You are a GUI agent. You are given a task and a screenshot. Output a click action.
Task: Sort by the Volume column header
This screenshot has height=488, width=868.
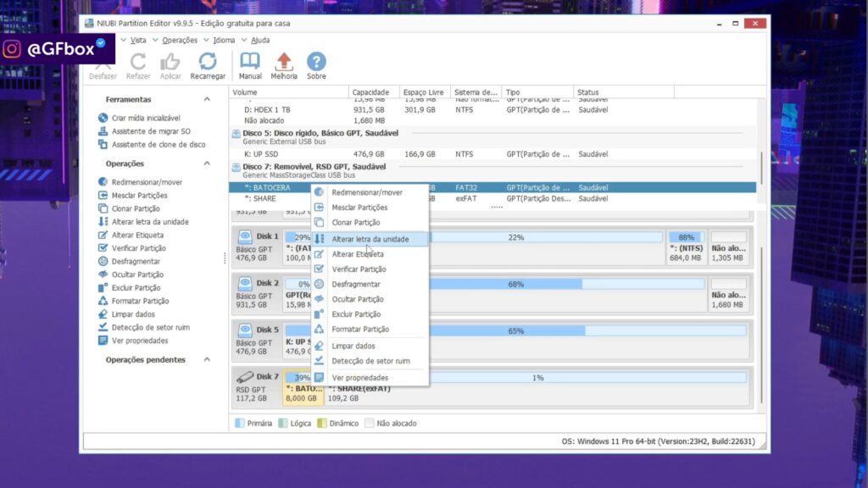tap(288, 92)
